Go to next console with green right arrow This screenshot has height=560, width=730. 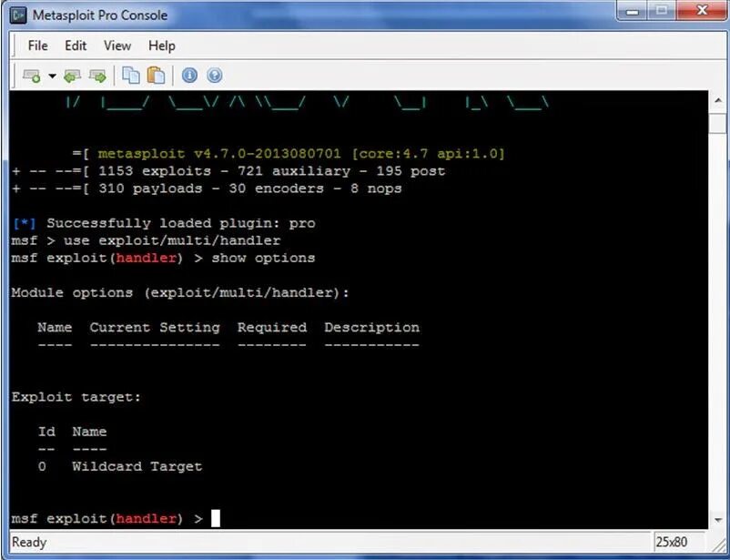97,76
